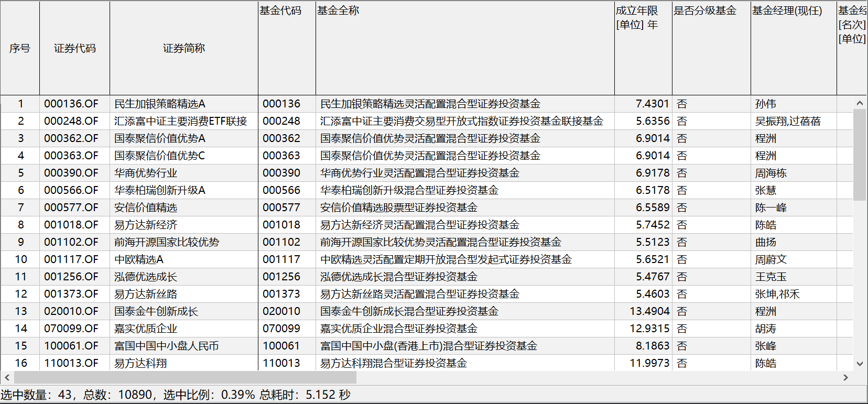Select cell 020010.OF
The image size is (868, 404).
[75, 311]
